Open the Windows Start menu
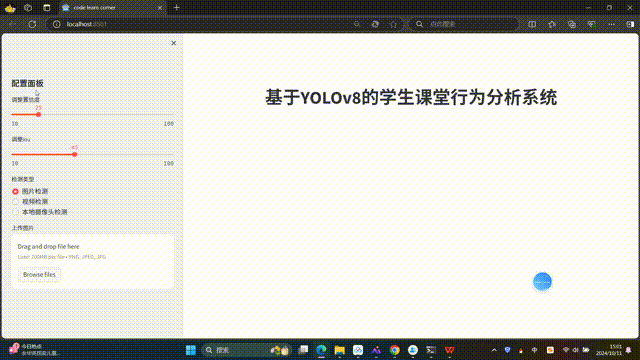640x360 pixels. coord(191,350)
